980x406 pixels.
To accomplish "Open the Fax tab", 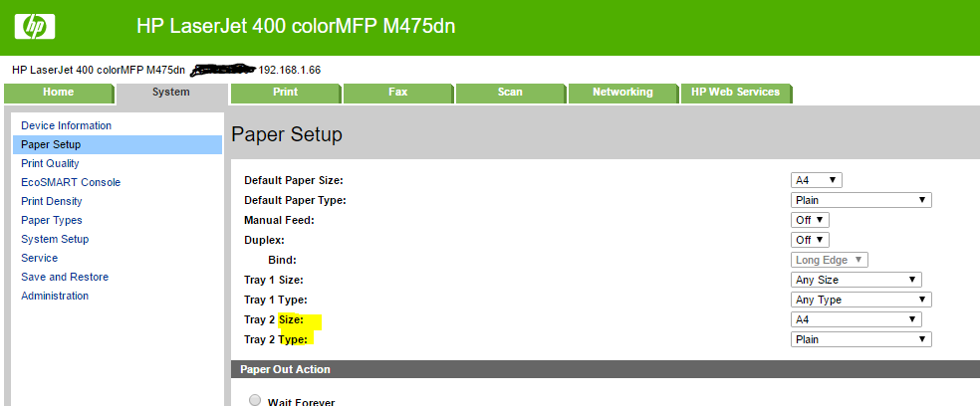I will [397, 93].
